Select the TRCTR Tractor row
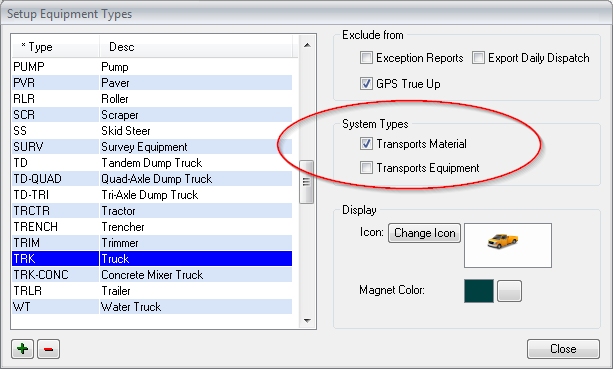Viewport: 613px width, 369px height. pyautogui.click(x=152, y=211)
